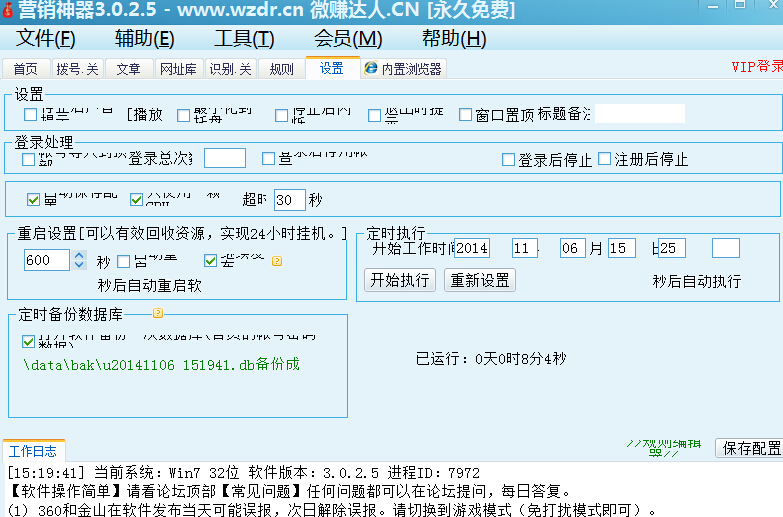Image resolution: width=783 pixels, height=517 pixels.
Task: Tick the checkbox just left of 窗口置顶 option
Action: (374, 115)
